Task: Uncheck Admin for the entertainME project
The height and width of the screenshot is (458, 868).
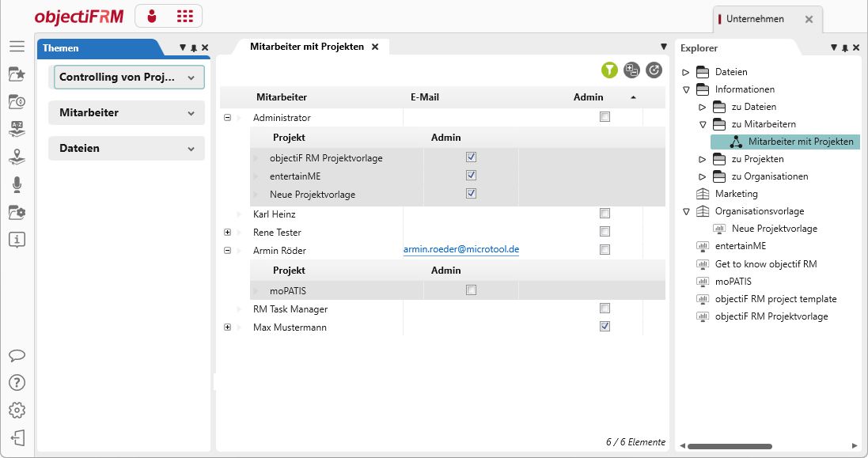Action: 472,176
